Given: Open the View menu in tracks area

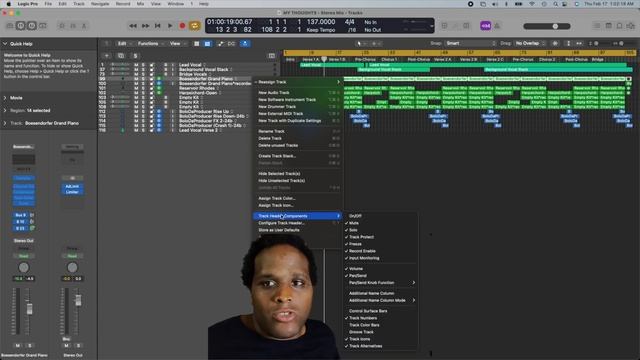Looking at the screenshot, I should (x=177, y=44).
